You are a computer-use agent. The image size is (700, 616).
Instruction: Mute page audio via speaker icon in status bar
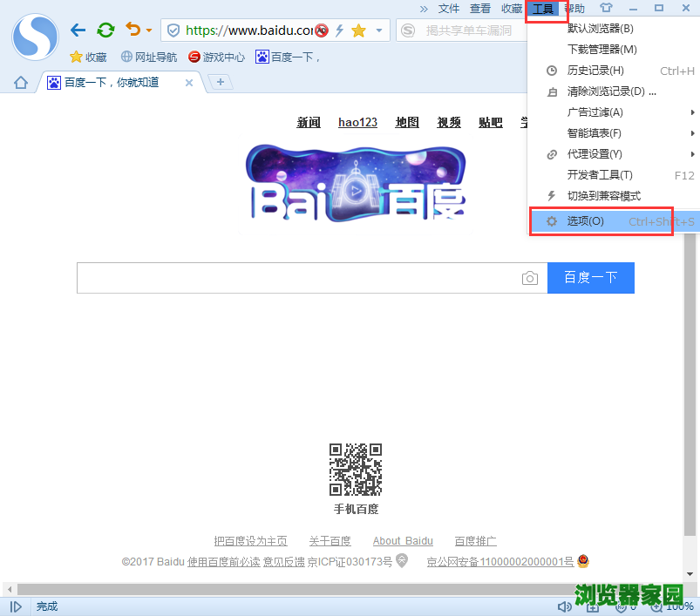coord(565,606)
